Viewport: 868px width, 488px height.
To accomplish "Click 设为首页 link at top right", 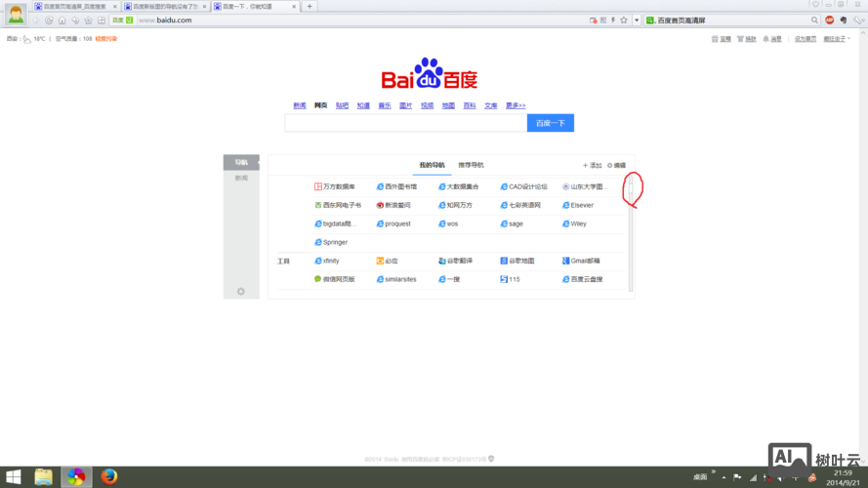I will click(x=806, y=39).
